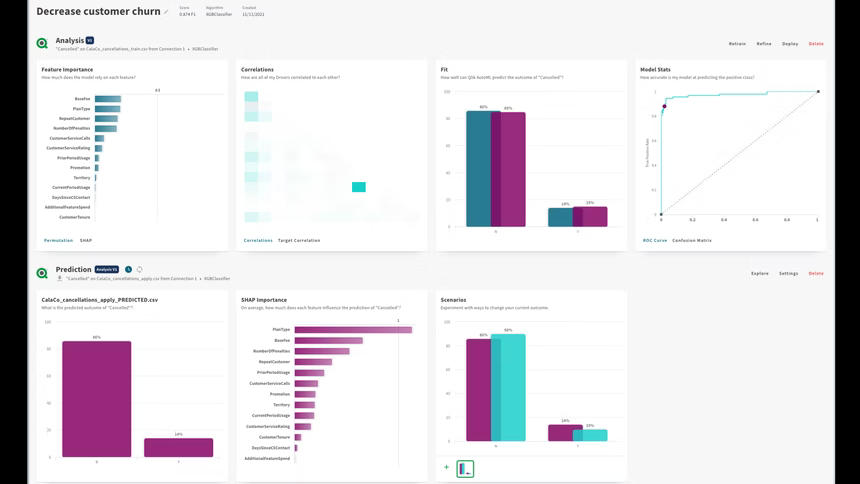Viewport: 860px width, 484px height.
Task: Click the Qlik logo beside Analysis
Action: [x=42, y=44]
